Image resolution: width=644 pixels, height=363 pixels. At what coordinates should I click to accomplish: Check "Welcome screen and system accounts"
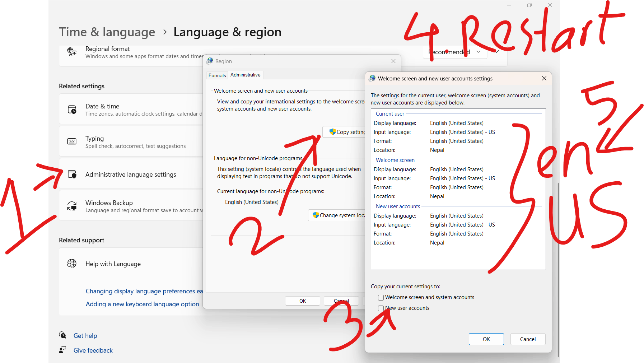(x=381, y=297)
